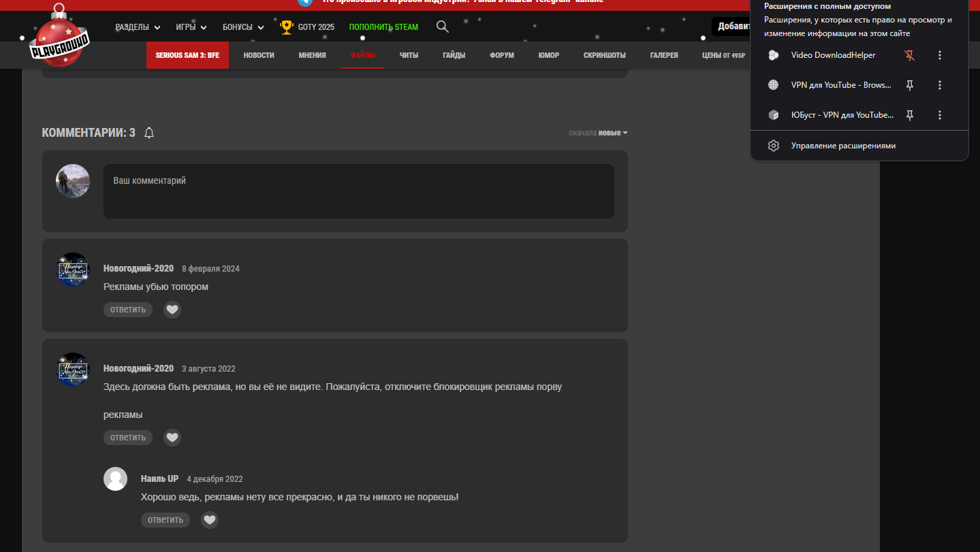Viewport: 980px width, 552px height.
Task: Click the date "8 февраля 2024"
Action: (210, 269)
